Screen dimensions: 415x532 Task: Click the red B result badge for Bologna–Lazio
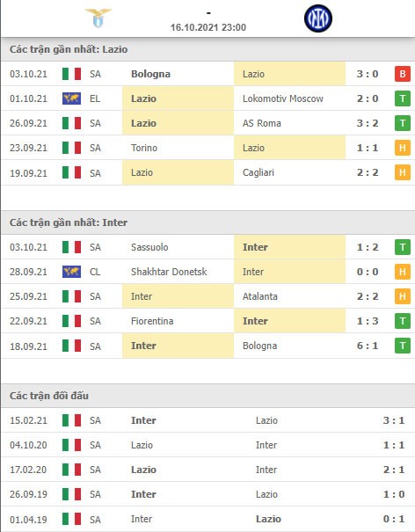(403, 74)
